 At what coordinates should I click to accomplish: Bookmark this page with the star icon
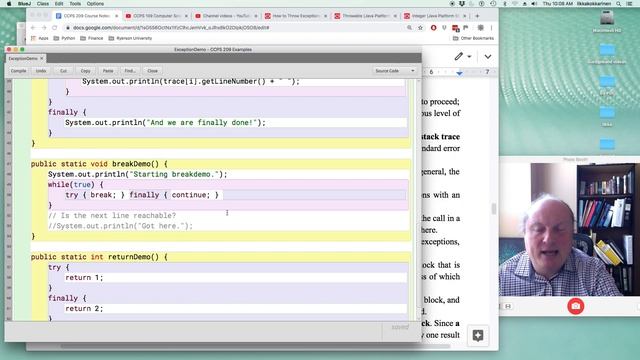tap(420, 28)
